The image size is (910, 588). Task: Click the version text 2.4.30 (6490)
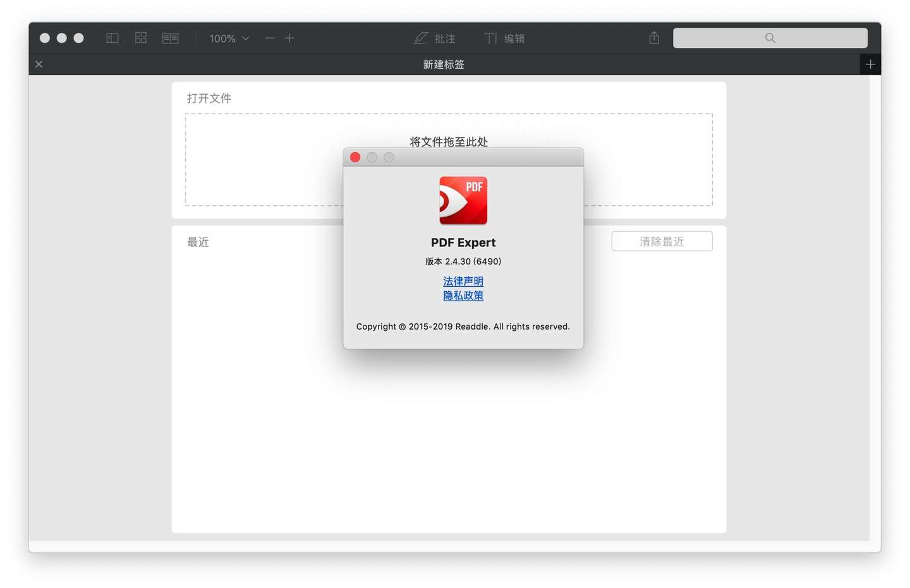point(463,261)
